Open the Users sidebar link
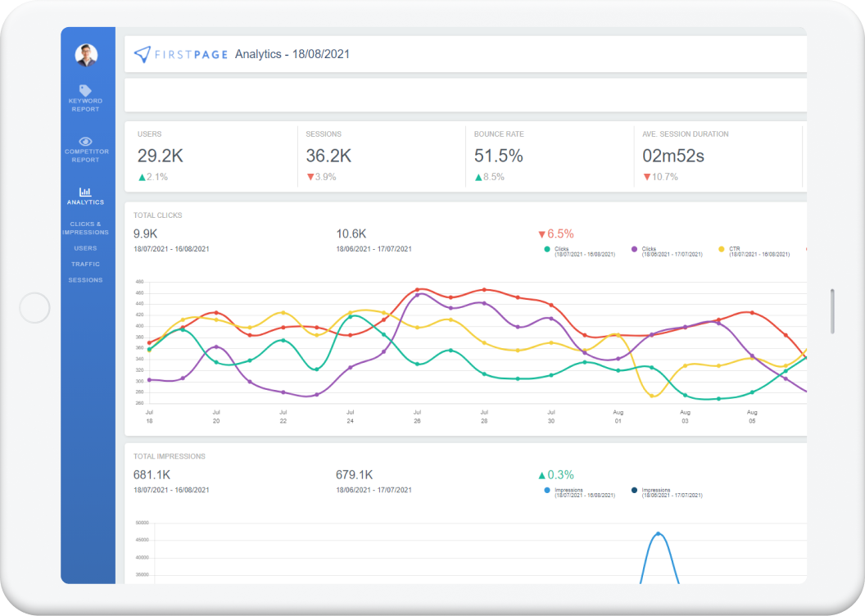 coord(85,248)
